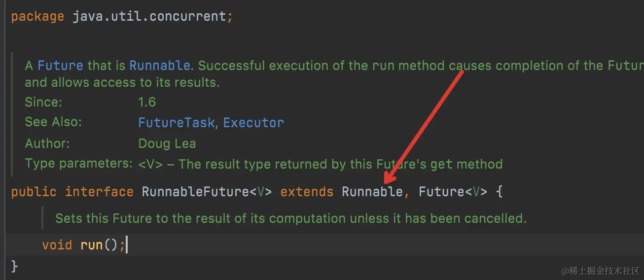Viewport: 644px width, 280px height.
Task: Click the extends keyword
Action: point(307,192)
